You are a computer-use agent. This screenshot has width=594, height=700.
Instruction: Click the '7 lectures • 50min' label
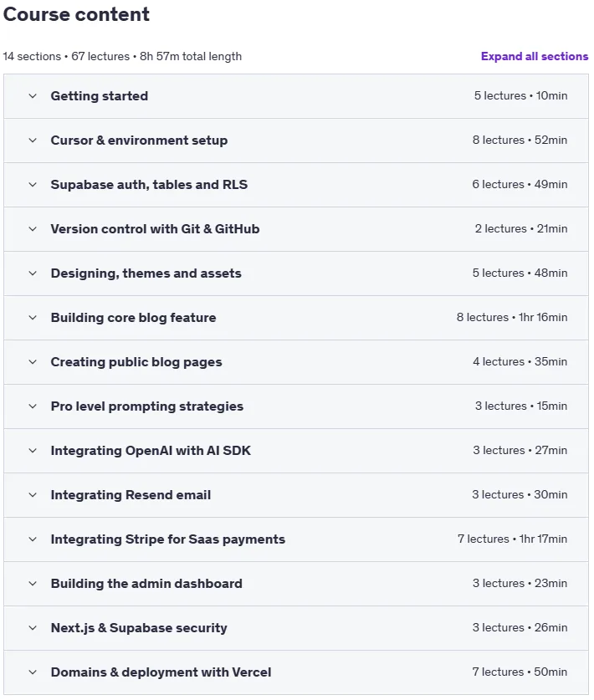pos(520,672)
